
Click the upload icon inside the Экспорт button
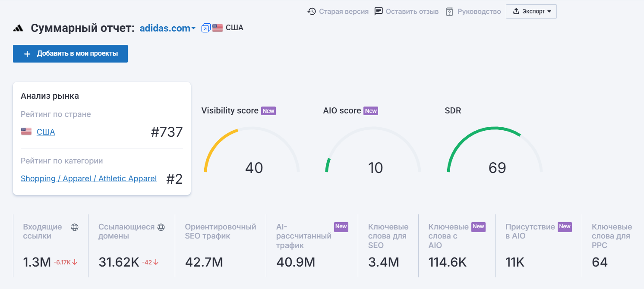pyautogui.click(x=517, y=11)
